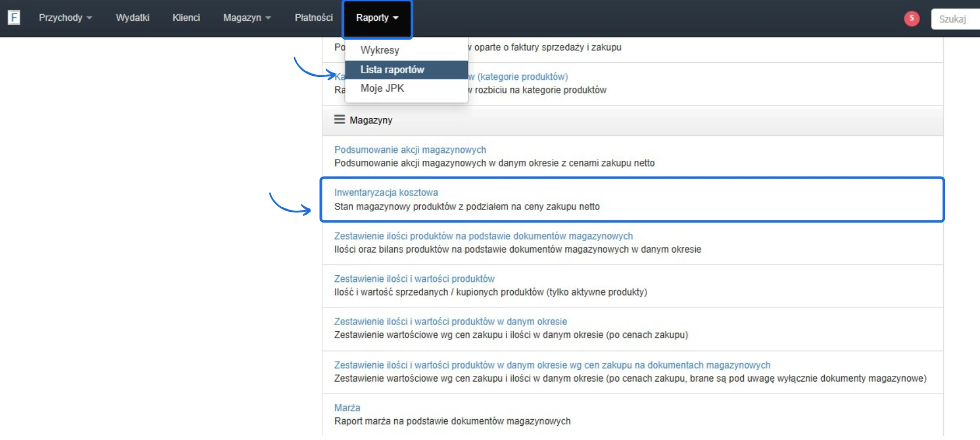The height and width of the screenshot is (440, 980).
Task: Open the Płatności menu item
Action: pyautogui.click(x=314, y=18)
